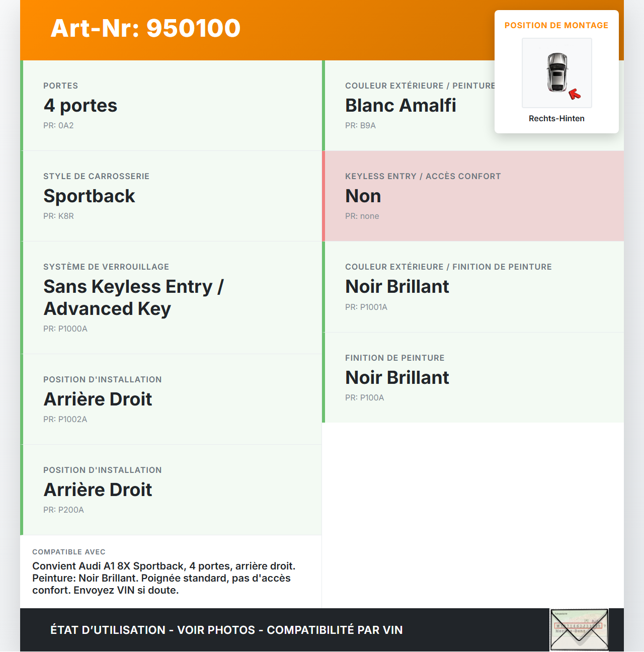The width and height of the screenshot is (644, 652).
Task: Click the Art-Nr: 950100 heading
Action: 145,28
